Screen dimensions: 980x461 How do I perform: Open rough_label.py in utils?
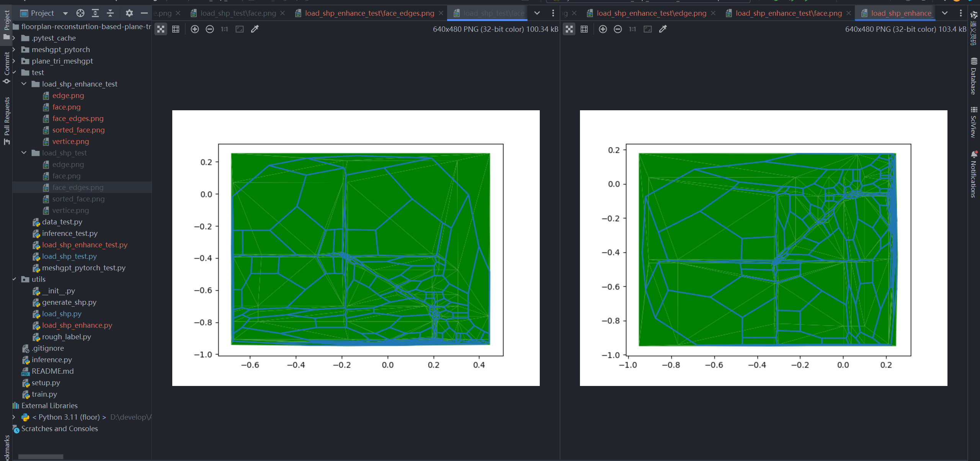click(x=66, y=337)
